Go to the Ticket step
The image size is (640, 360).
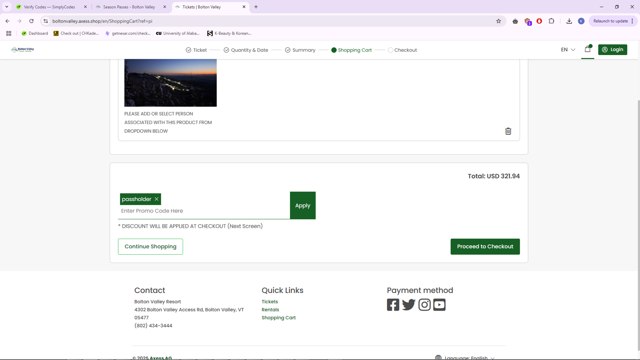click(196, 50)
